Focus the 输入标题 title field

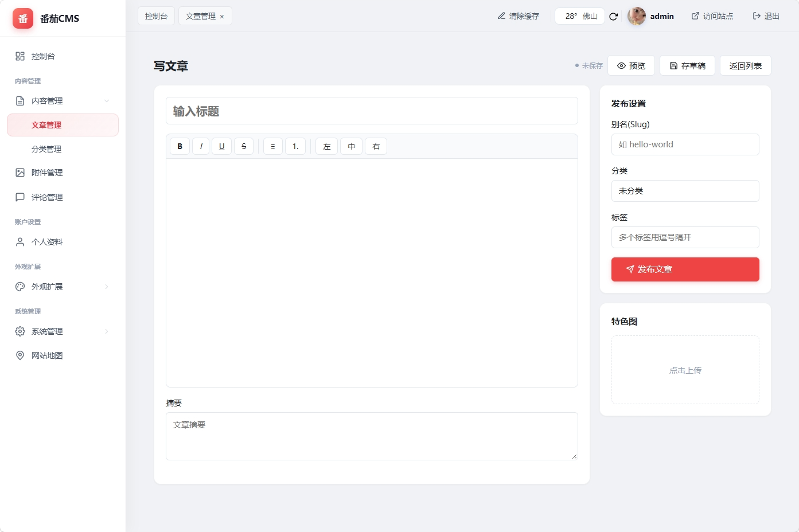click(372, 111)
